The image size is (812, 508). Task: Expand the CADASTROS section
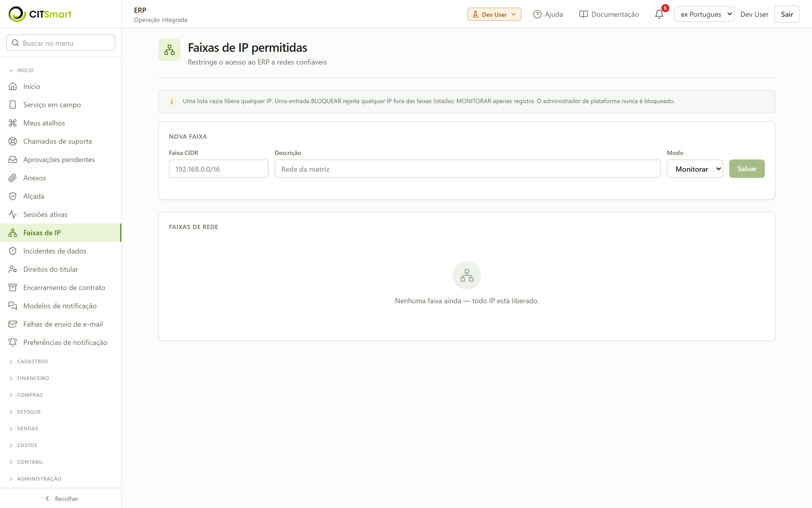click(x=29, y=361)
